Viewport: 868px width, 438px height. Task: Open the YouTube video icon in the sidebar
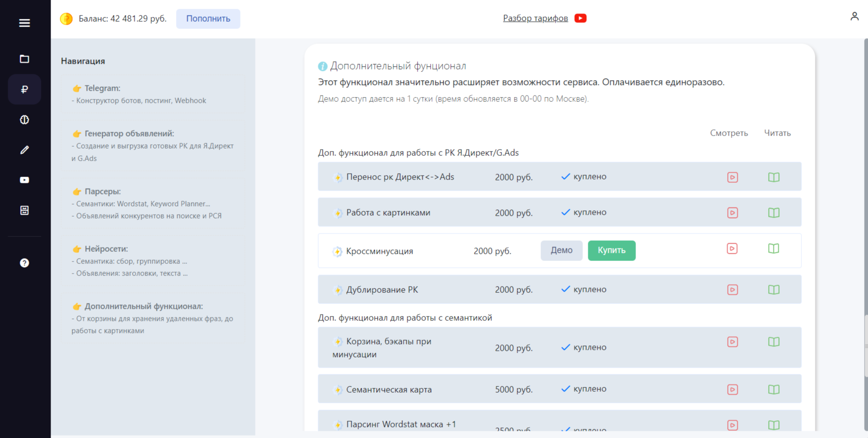click(x=25, y=180)
